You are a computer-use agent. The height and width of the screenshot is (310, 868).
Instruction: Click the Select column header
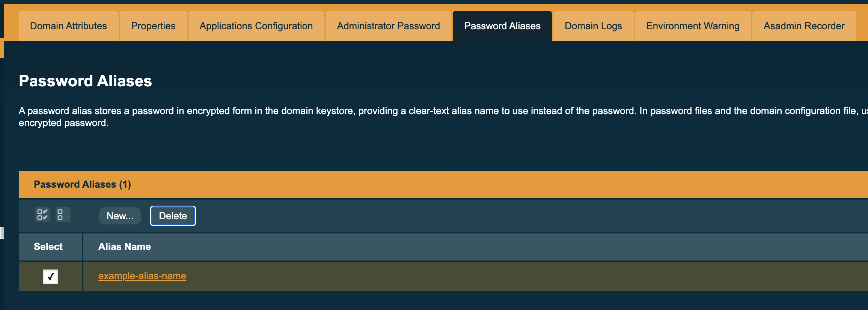click(48, 247)
